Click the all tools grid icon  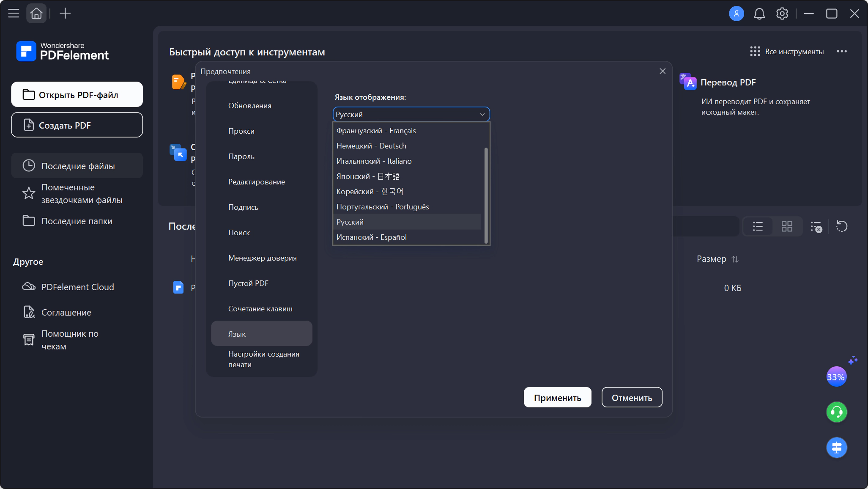(x=755, y=51)
